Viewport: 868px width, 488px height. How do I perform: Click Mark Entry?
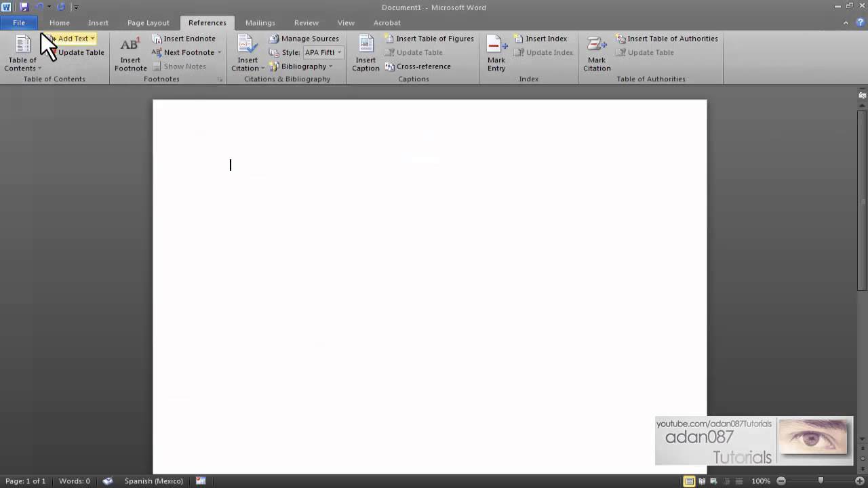pos(496,53)
